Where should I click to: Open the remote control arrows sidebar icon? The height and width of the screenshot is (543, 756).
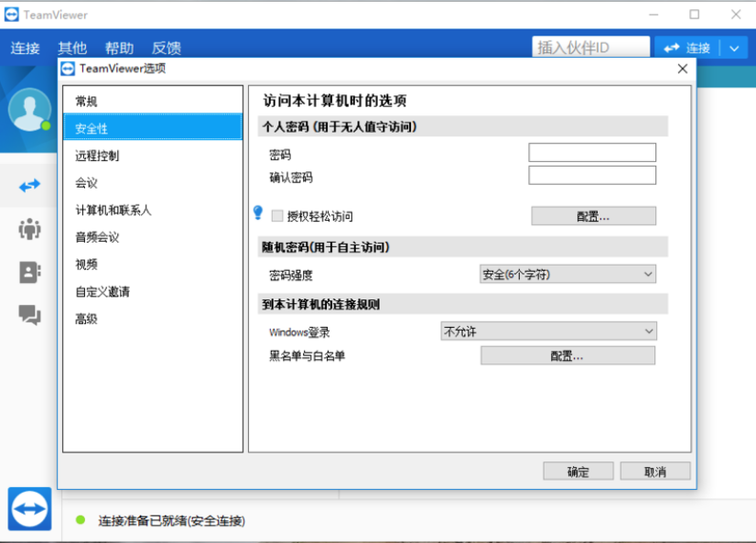click(29, 185)
